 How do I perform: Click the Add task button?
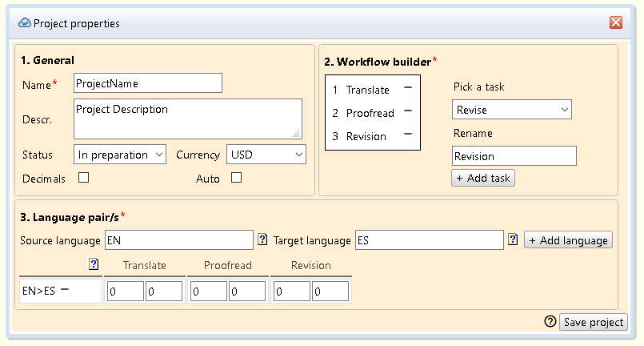click(483, 178)
